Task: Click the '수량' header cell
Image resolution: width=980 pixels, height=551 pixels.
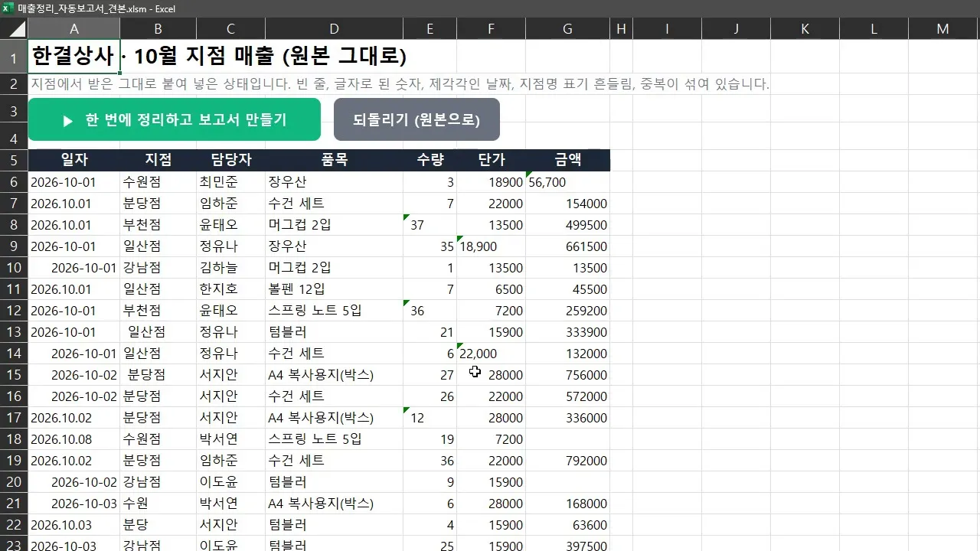Action: (x=430, y=160)
